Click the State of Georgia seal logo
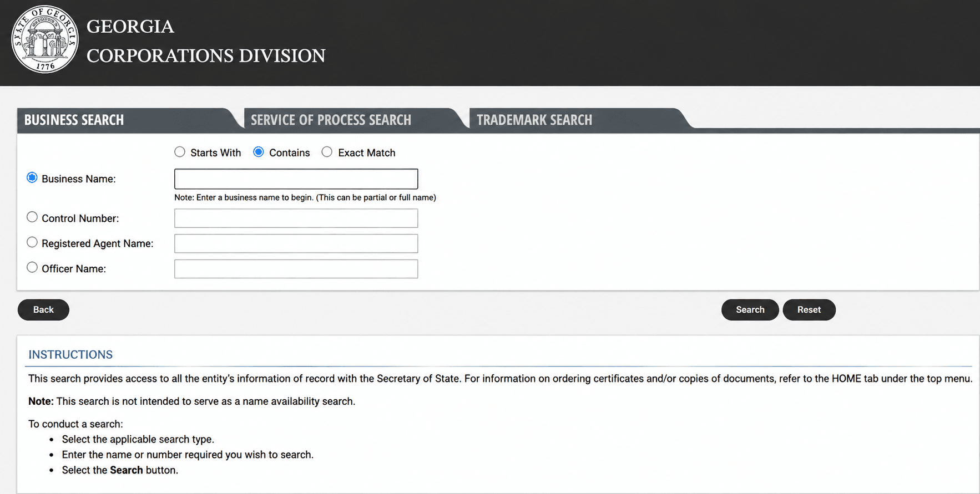 (x=45, y=39)
